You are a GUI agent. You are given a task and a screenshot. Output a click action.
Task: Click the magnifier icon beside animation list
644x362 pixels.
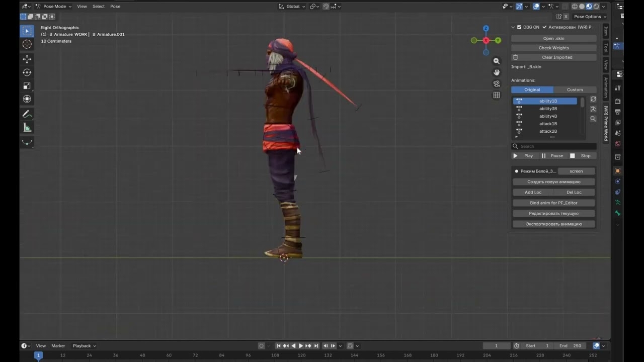(x=593, y=119)
